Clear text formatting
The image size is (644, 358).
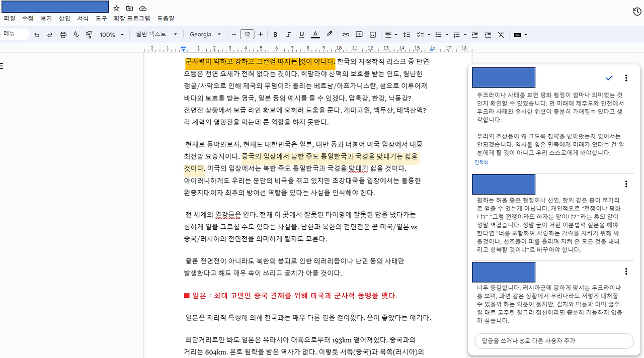[501, 35]
